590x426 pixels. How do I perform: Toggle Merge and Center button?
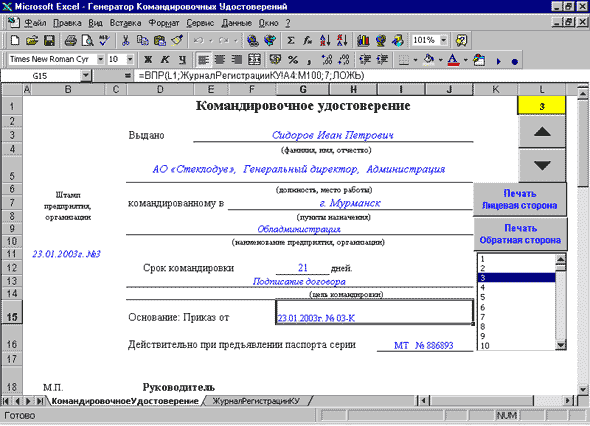(254, 59)
